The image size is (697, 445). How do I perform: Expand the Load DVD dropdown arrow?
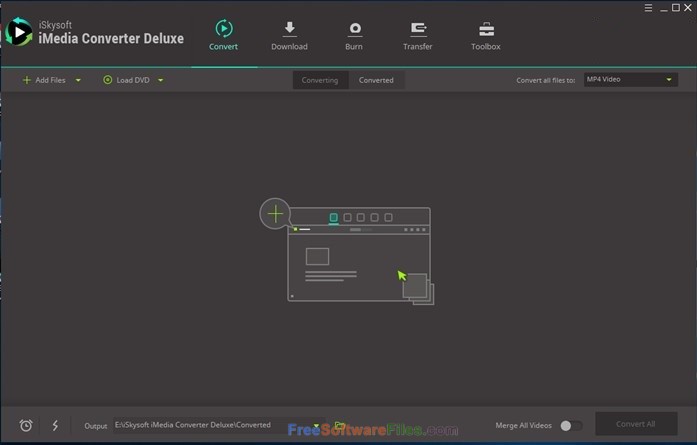[160, 80]
